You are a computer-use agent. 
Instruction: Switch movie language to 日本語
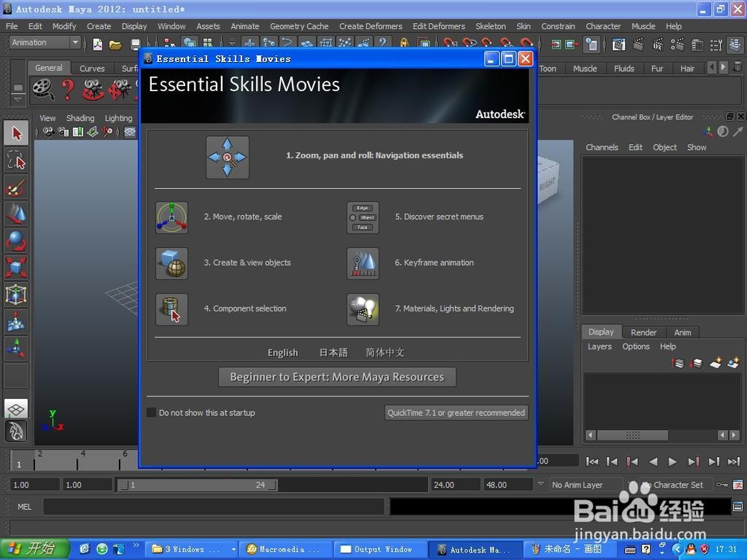coord(333,352)
